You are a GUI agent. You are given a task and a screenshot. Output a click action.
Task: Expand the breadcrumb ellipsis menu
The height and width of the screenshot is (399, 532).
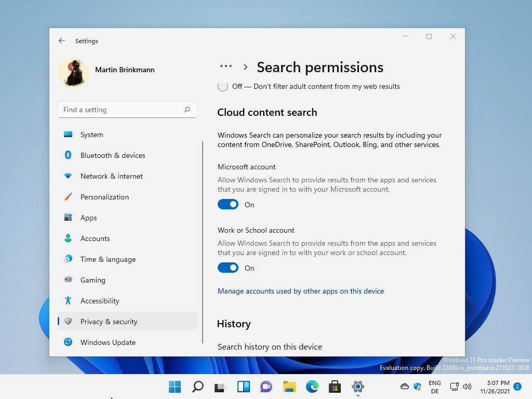point(226,66)
